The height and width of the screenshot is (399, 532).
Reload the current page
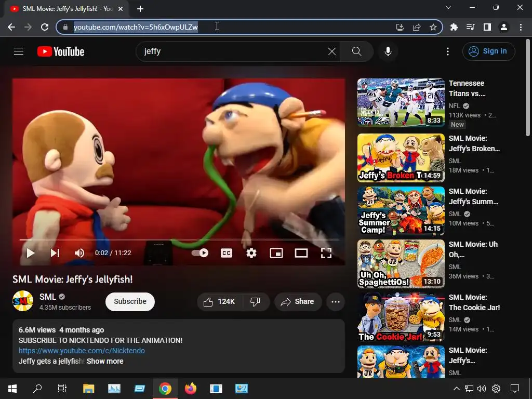[x=45, y=27]
